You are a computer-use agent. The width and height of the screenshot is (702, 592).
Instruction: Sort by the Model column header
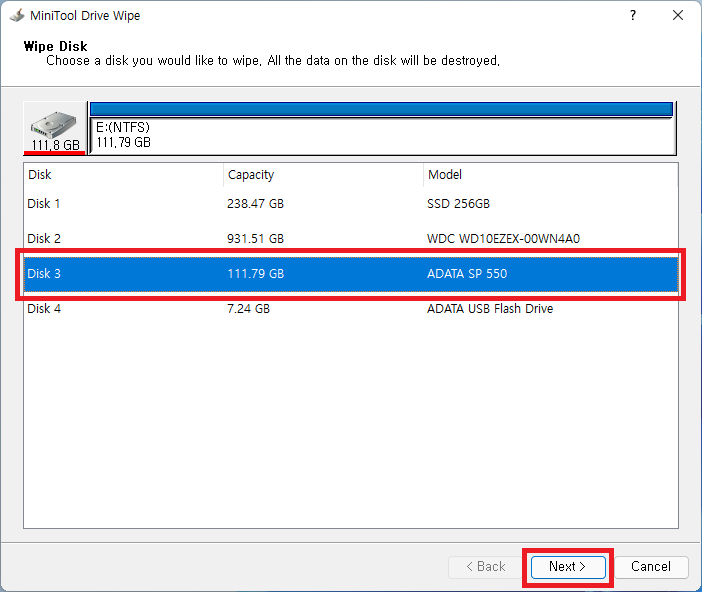(551, 175)
